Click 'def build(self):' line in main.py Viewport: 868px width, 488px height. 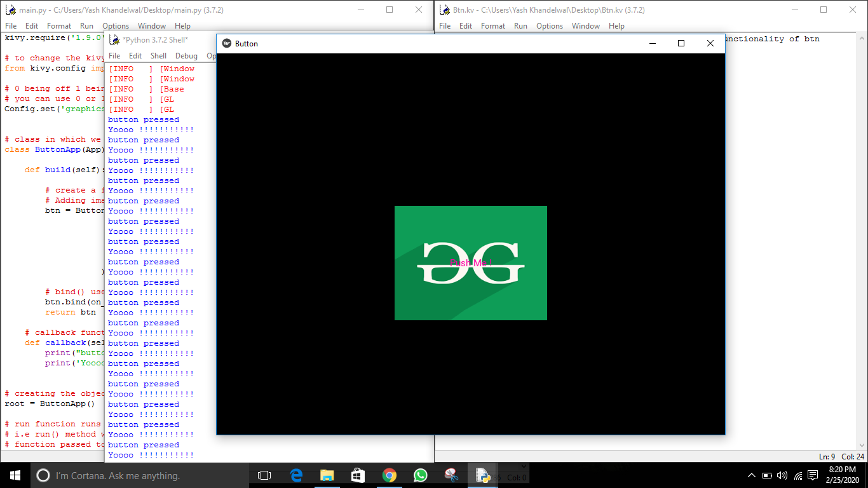click(x=65, y=170)
